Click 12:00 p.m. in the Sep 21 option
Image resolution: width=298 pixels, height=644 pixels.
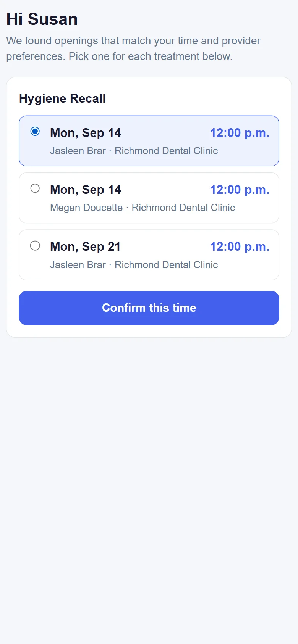(x=240, y=246)
